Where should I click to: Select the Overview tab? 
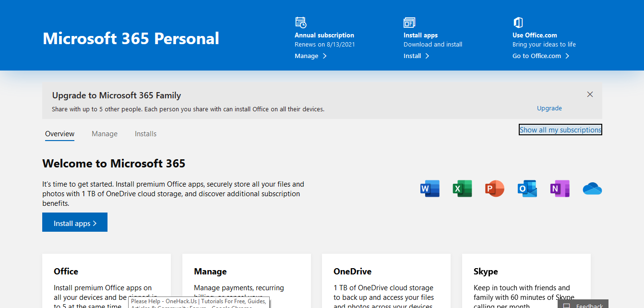(x=60, y=134)
